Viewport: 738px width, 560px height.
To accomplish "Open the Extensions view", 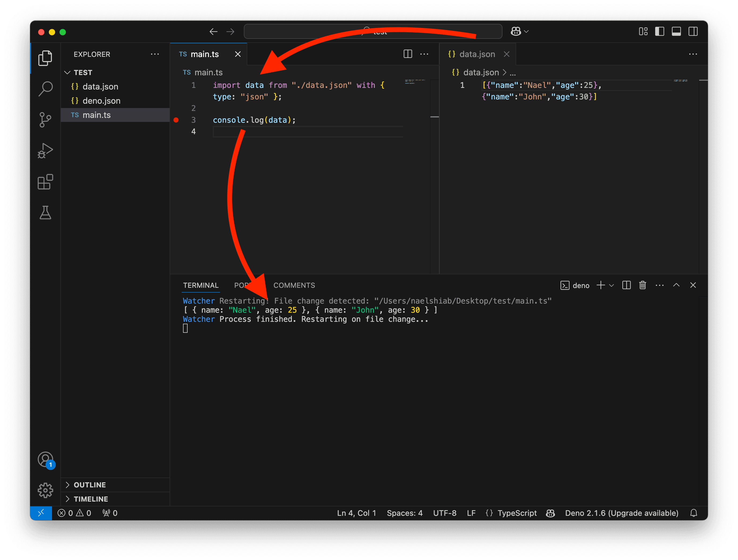I will point(45,182).
